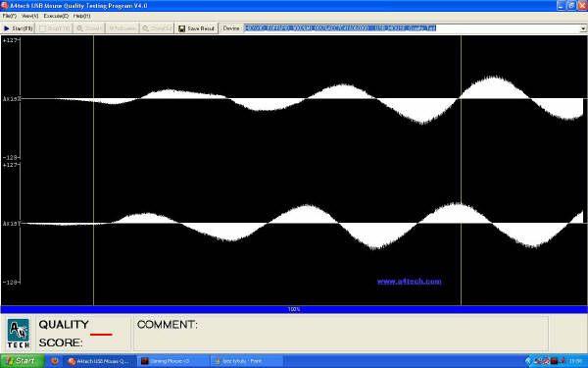Viewport: 588px width, 368px height.
Task: Open the Windows Start button
Action: point(23,361)
